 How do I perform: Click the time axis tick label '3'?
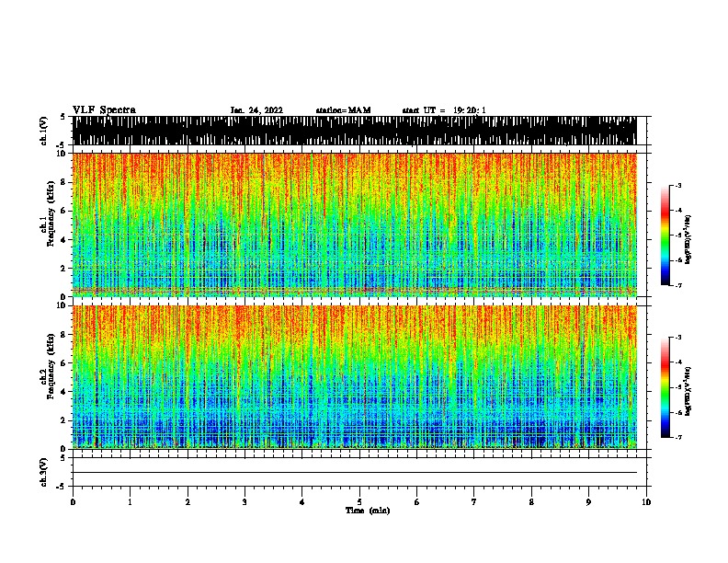(x=245, y=501)
